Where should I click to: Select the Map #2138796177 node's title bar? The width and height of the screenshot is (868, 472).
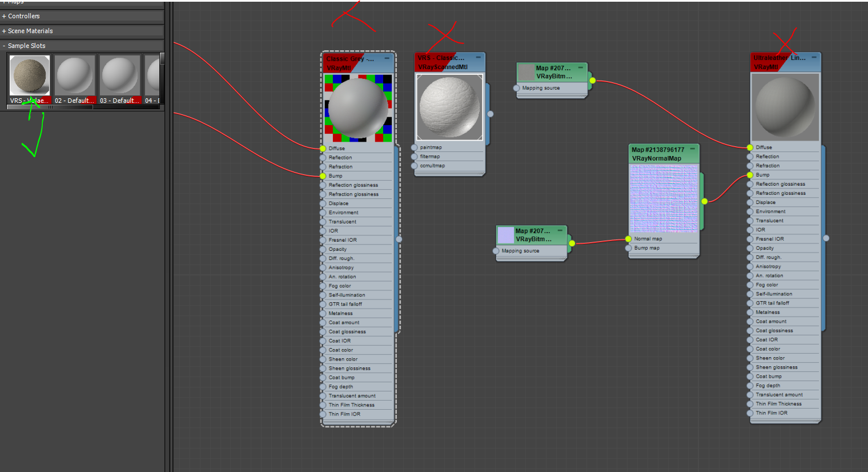click(x=664, y=154)
